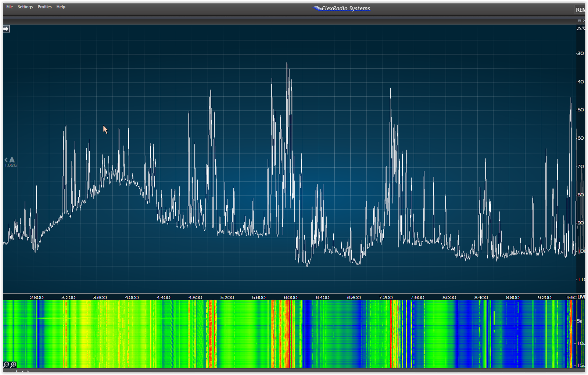Open the Profiles menu
This screenshot has width=588, height=375.
(44, 7)
